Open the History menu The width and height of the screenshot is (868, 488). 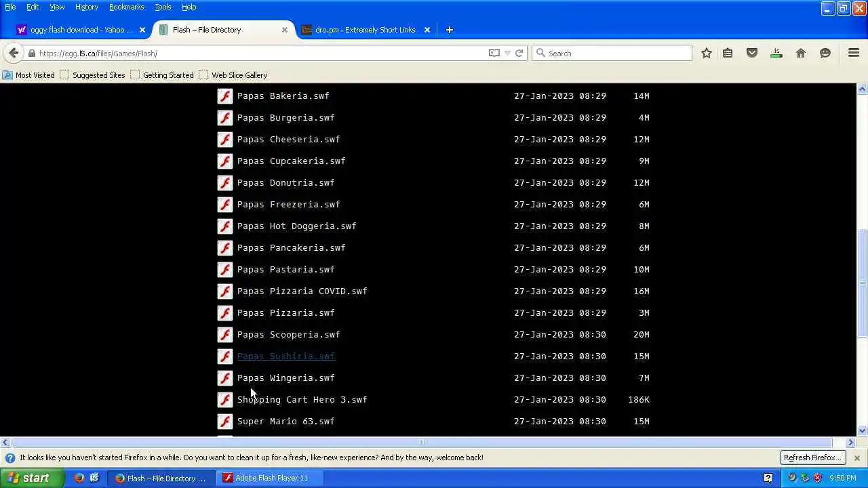click(87, 7)
